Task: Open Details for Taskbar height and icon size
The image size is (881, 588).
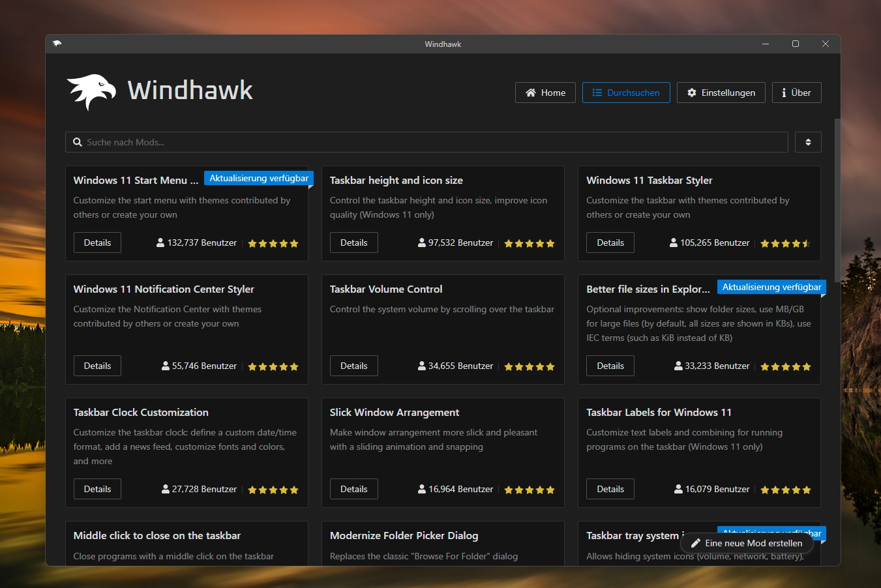Action: pos(353,243)
